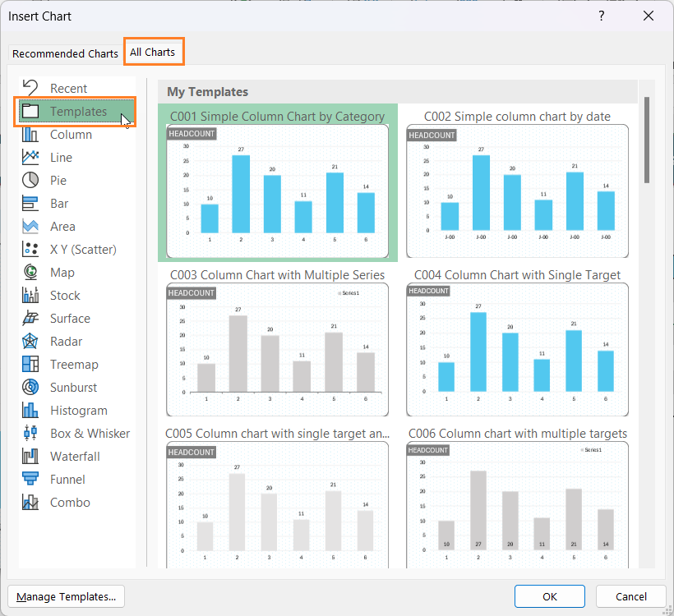This screenshot has height=616, width=674.
Task: Click the Histogram chart type icon
Action: 30,410
